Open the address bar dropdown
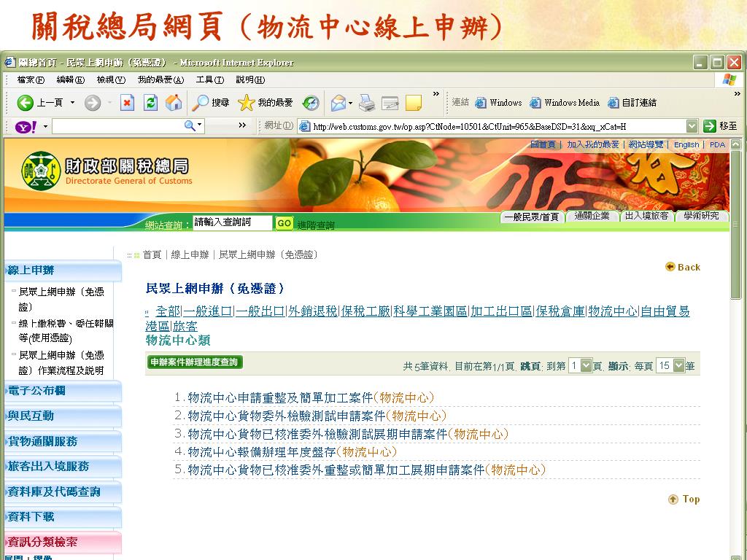Image resolution: width=747 pixels, height=560 pixels. (x=692, y=126)
